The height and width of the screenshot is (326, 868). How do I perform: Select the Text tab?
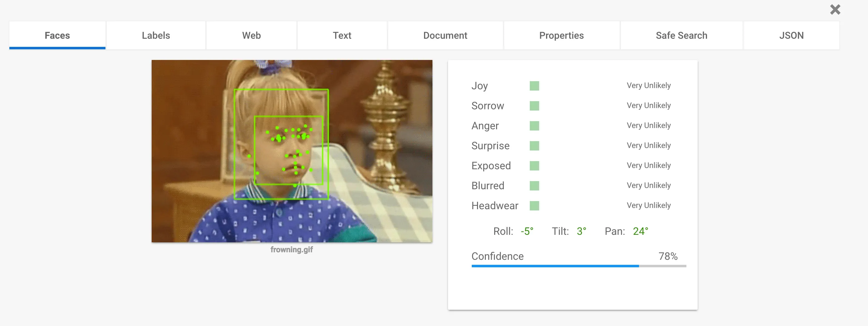tap(342, 35)
